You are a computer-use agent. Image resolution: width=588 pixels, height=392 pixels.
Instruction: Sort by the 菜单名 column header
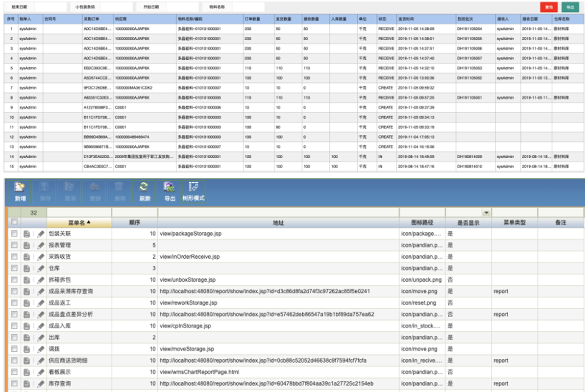pos(79,223)
